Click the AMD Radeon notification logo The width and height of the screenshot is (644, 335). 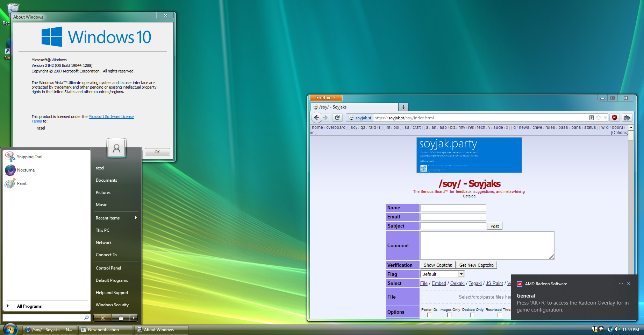[520, 284]
